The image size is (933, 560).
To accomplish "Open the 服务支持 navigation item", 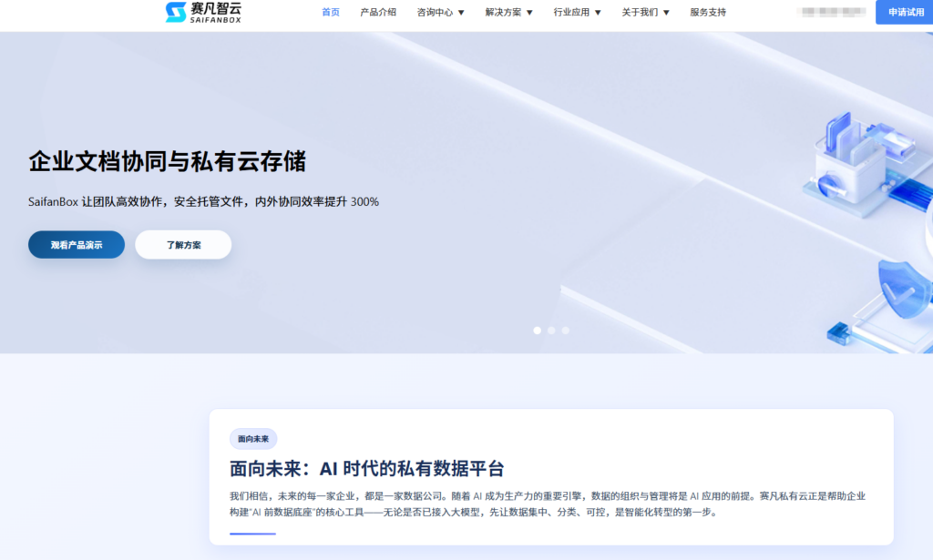I will [708, 12].
